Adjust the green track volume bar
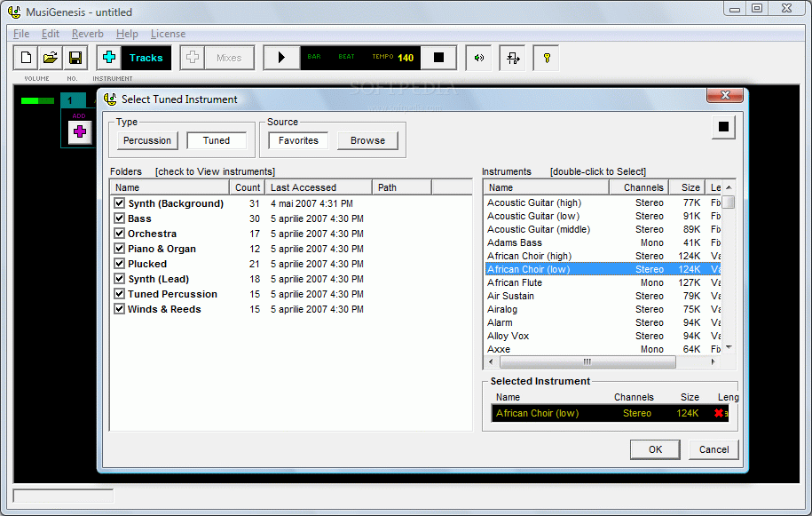This screenshot has height=516, width=812. (38, 100)
